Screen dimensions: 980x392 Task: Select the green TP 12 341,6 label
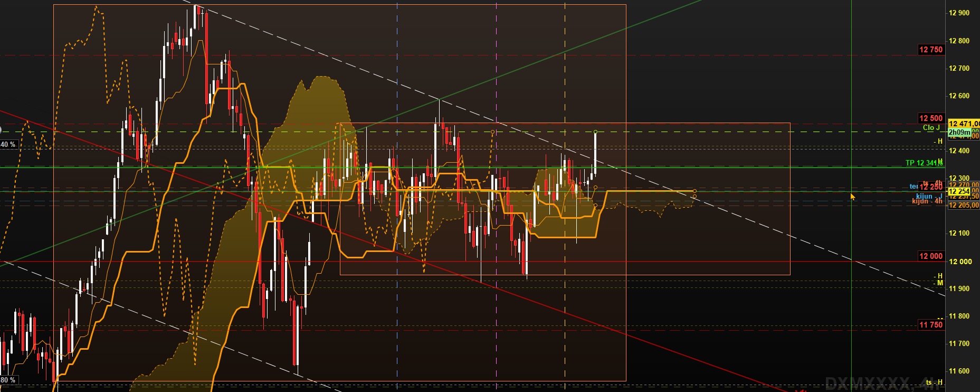pos(924,163)
